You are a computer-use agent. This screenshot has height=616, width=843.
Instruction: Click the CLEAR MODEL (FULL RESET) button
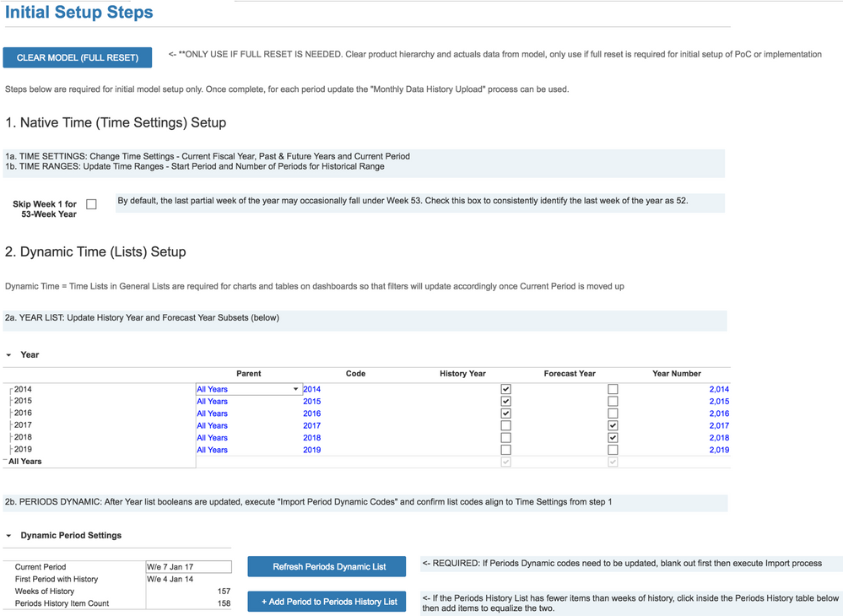[77, 57]
